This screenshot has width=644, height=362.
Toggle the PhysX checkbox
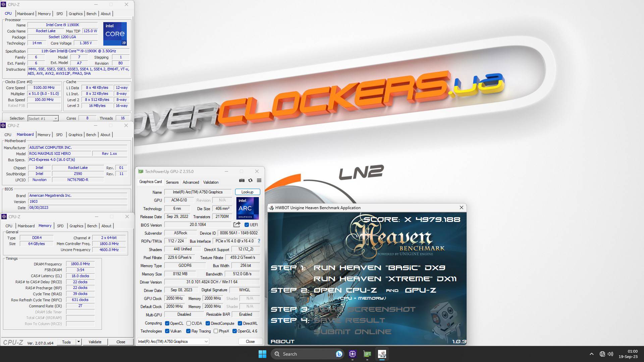216,331
